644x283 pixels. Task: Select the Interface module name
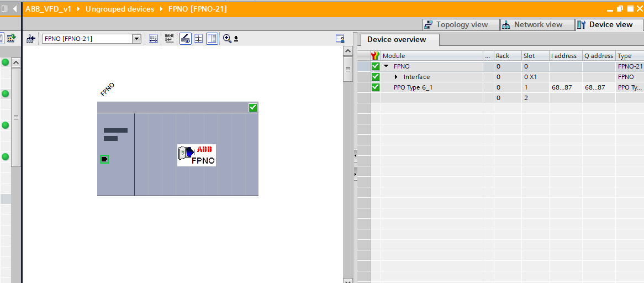coord(416,77)
